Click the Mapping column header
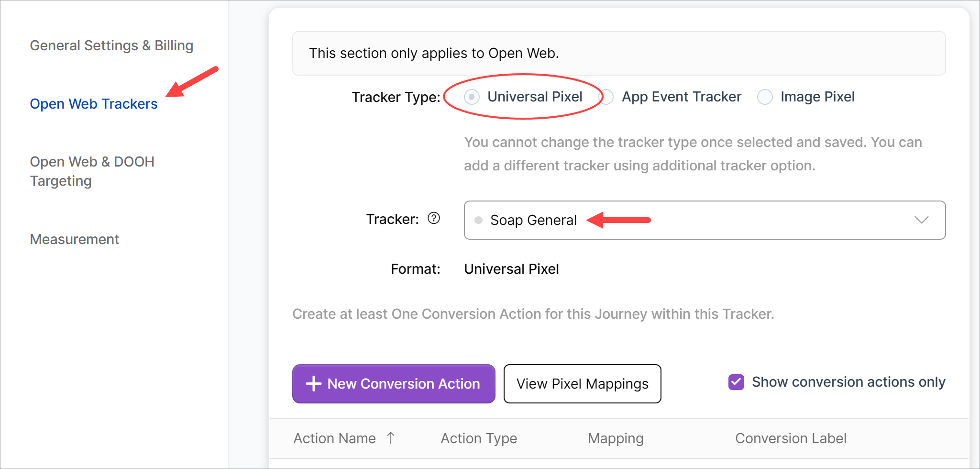980x469 pixels. (616, 438)
